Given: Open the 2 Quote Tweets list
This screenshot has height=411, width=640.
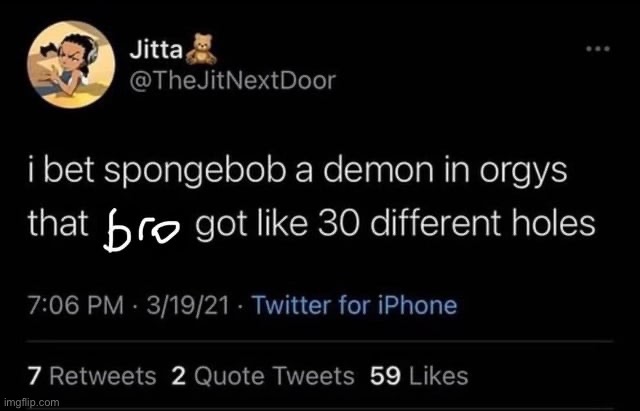Looking at the screenshot, I should coord(262,376).
